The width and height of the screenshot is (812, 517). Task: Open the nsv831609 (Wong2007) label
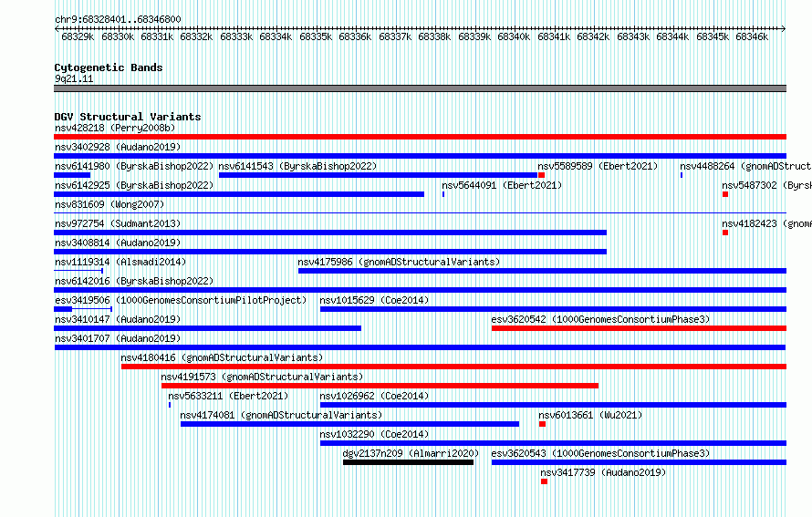pos(109,204)
